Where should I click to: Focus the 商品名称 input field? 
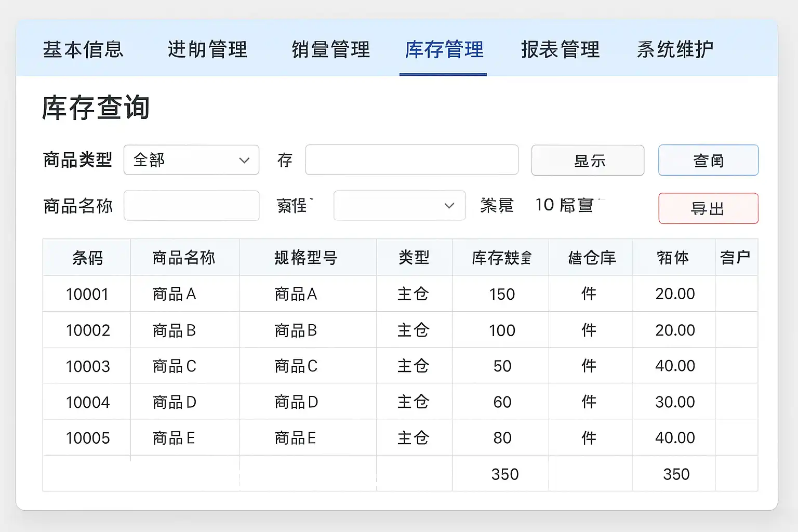pyautogui.click(x=191, y=206)
